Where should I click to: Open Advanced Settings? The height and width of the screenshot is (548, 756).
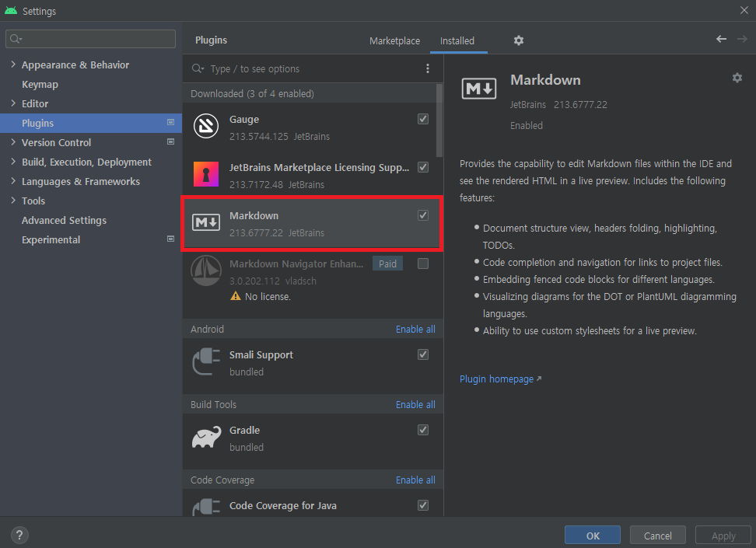(64, 220)
